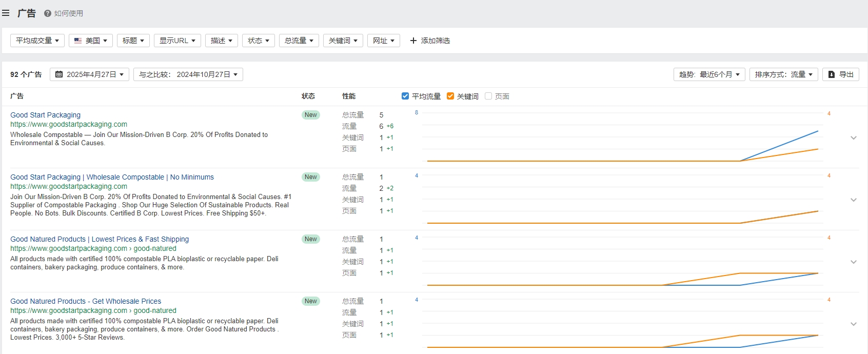Click the trend chart of the Lowest Prices ad
Viewport: 868px width, 354px height.
(x=622, y=261)
